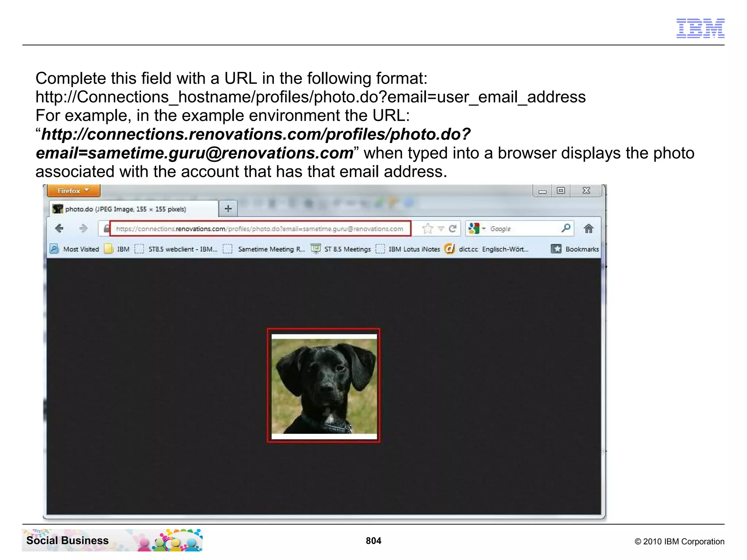Screen dimensions: 747x560
Task: Click the dog profile photo
Action: tap(324, 386)
